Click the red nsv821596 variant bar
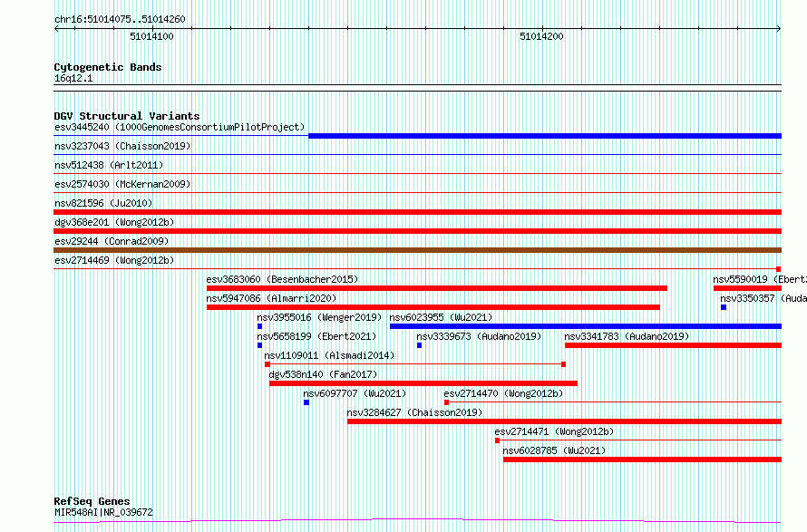This screenshot has height=532, width=807. coord(417,212)
